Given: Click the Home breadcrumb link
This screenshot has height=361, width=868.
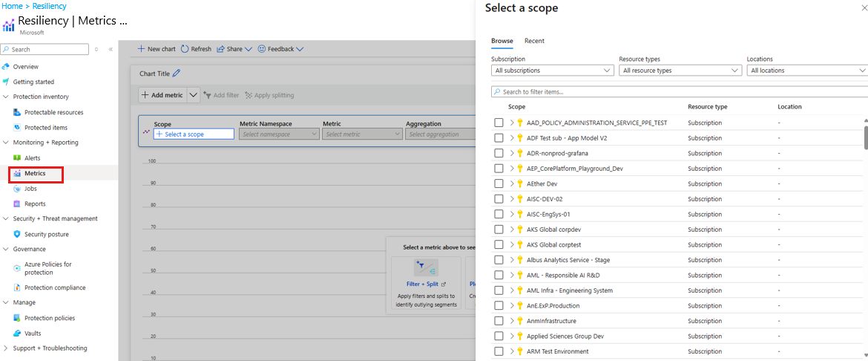Looking at the screenshot, I should (12, 6).
